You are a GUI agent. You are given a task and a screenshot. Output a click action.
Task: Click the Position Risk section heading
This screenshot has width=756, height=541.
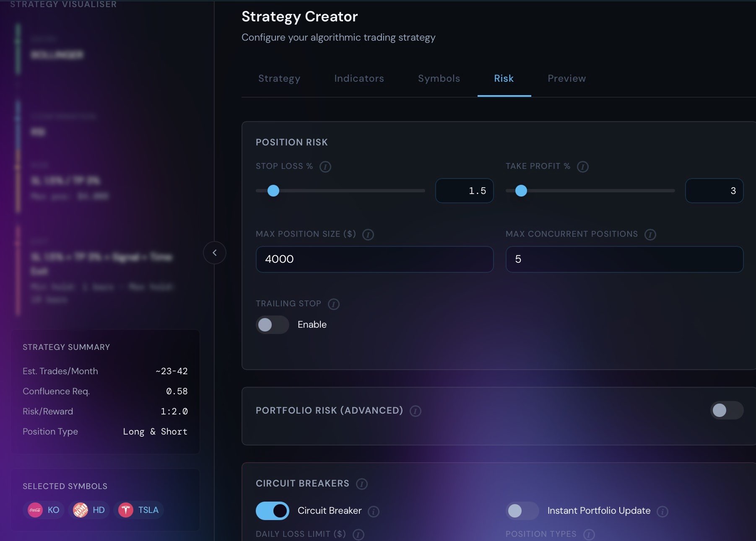(292, 142)
